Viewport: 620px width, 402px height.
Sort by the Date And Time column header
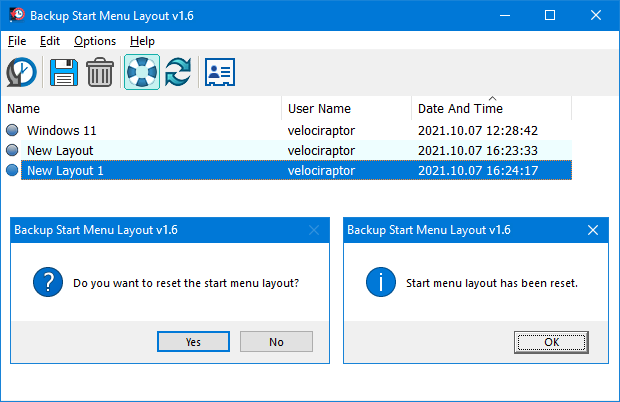tap(491, 108)
